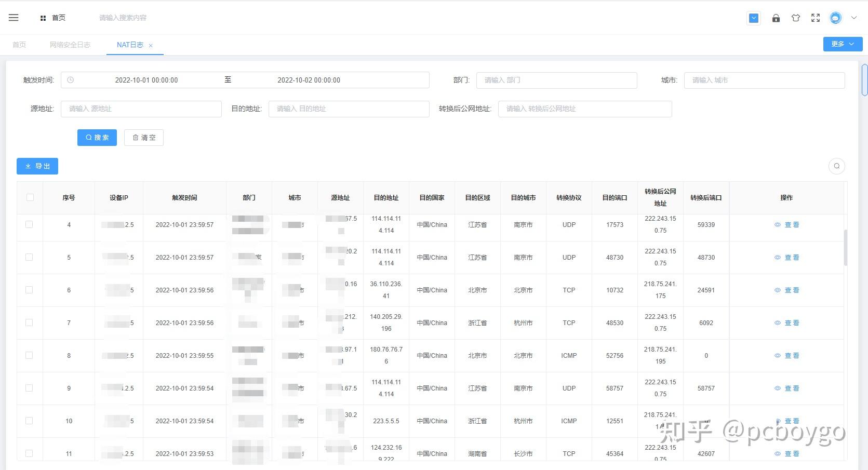Check the checkbox for row 6
This screenshot has width=868, height=470.
[x=30, y=290]
